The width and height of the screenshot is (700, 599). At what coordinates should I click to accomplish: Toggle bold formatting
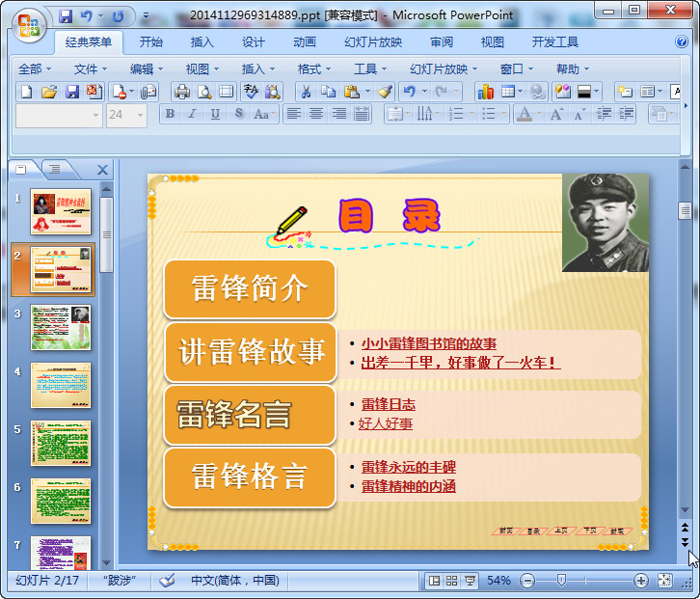(x=170, y=115)
